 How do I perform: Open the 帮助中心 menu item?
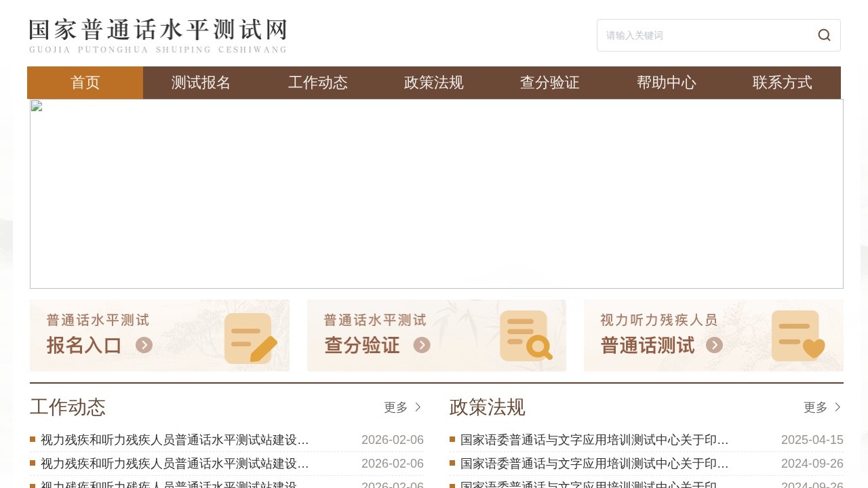(x=666, y=83)
